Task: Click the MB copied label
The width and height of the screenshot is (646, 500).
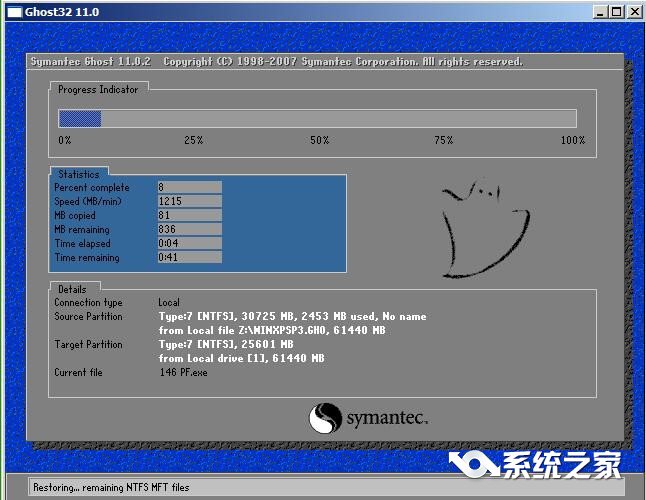Action: [75, 215]
